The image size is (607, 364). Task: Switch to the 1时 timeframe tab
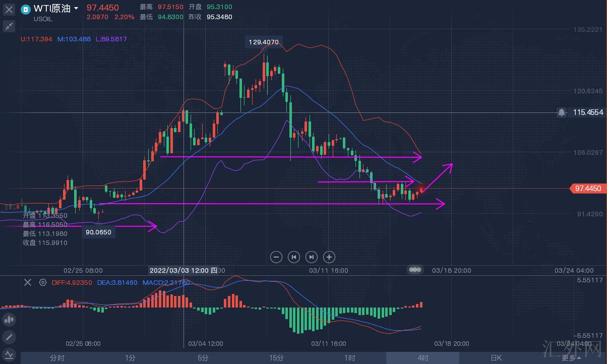pyautogui.click(x=349, y=358)
